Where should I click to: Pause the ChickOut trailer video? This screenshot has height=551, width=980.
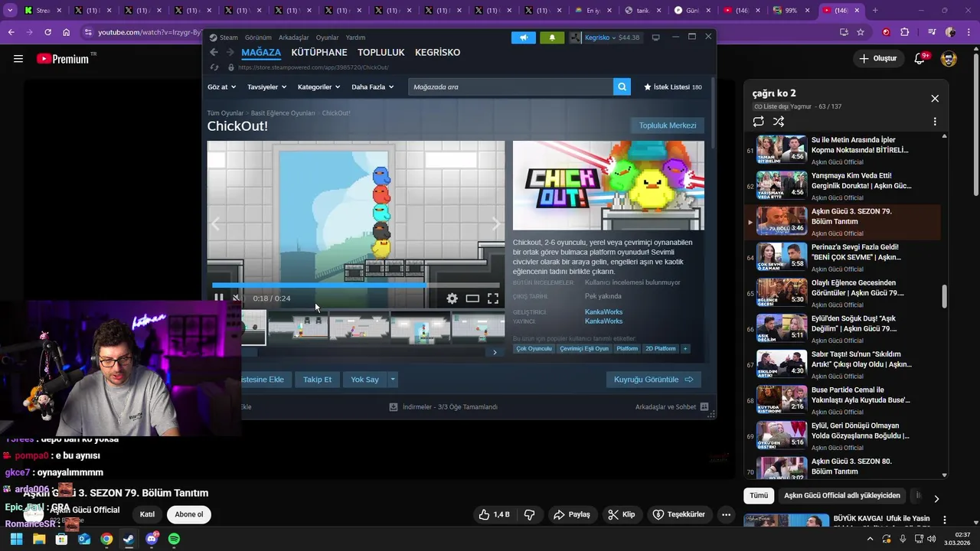[219, 298]
